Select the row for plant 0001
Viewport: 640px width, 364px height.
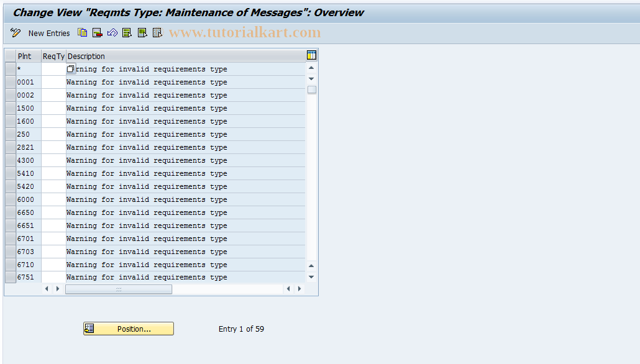point(10,81)
